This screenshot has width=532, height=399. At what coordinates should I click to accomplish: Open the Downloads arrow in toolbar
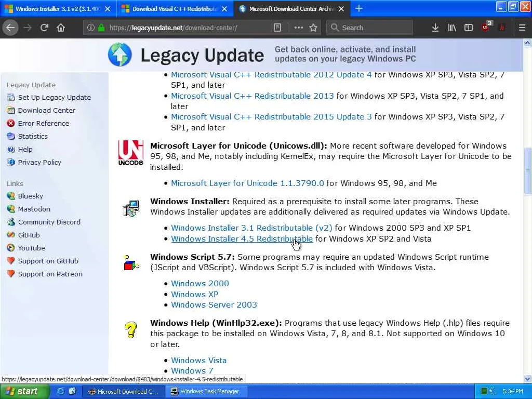click(x=435, y=28)
